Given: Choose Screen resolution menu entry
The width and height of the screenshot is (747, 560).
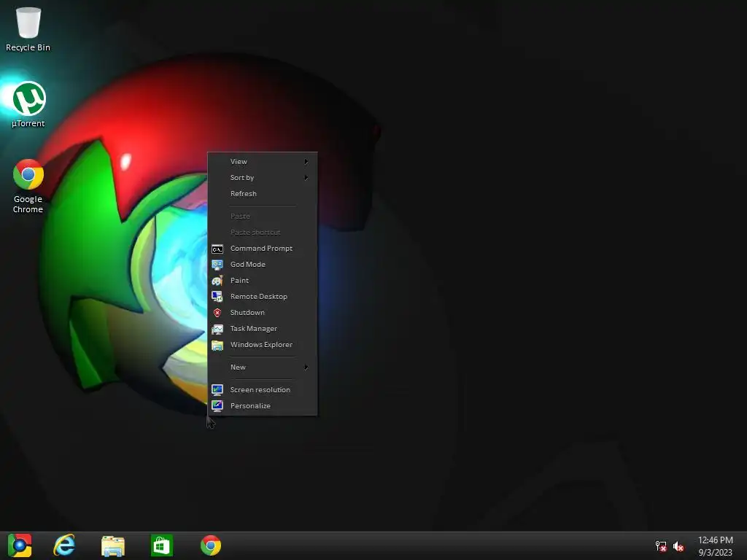Looking at the screenshot, I should click(x=263, y=390).
